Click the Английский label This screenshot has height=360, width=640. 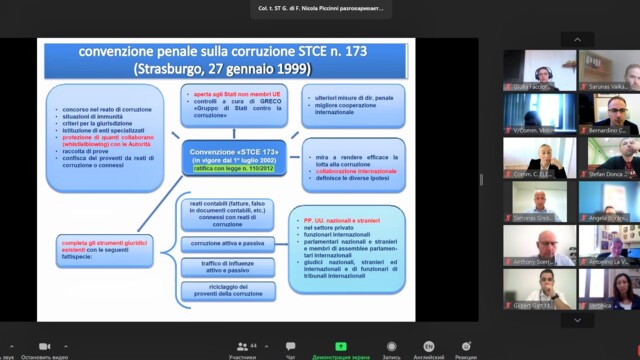pyautogui.click(x=429, y=357)
